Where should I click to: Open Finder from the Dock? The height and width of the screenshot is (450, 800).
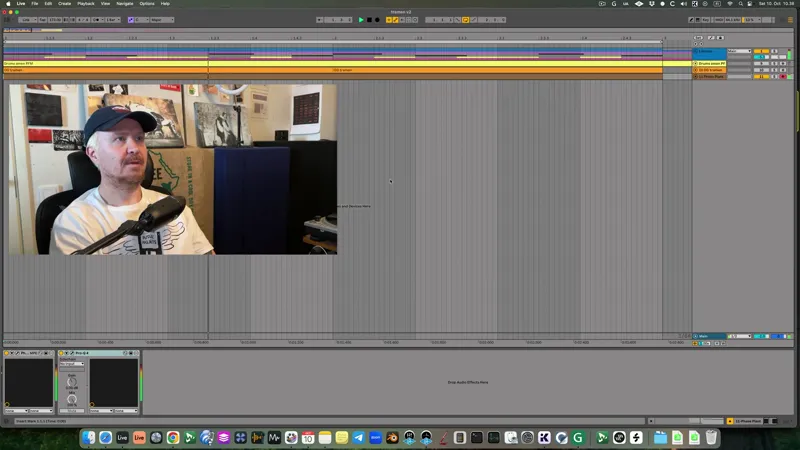pos(89,437)
